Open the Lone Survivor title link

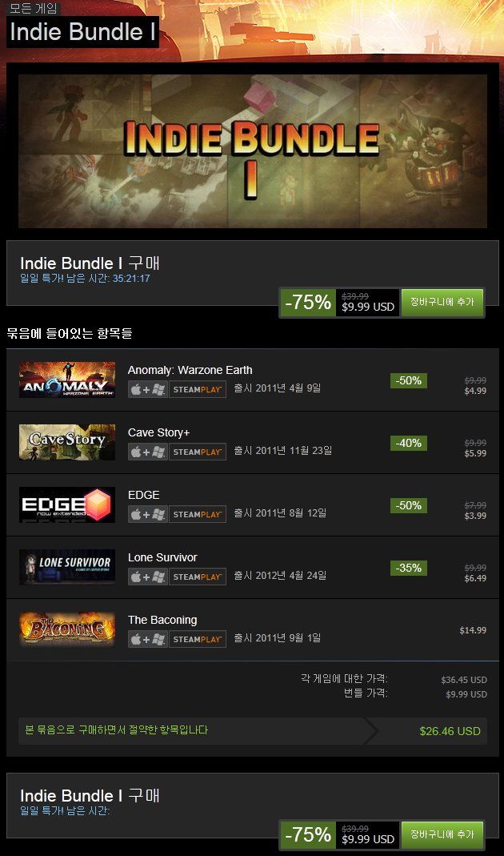[162, 557]
